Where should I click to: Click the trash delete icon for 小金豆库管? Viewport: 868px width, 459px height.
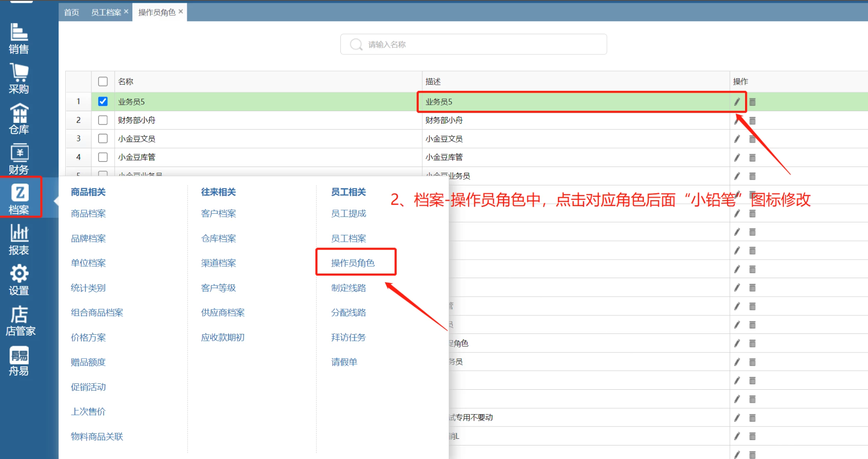(752, 157)
